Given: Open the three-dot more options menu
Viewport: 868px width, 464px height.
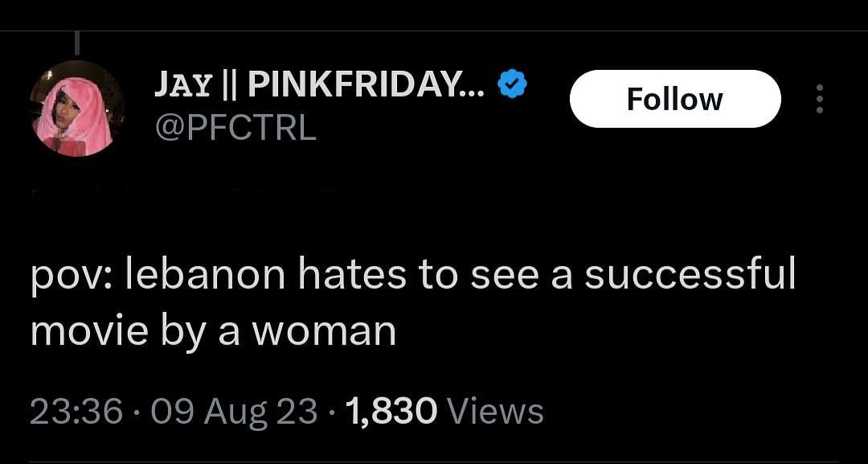Looking at the screenshot, I should pos(820,99).
